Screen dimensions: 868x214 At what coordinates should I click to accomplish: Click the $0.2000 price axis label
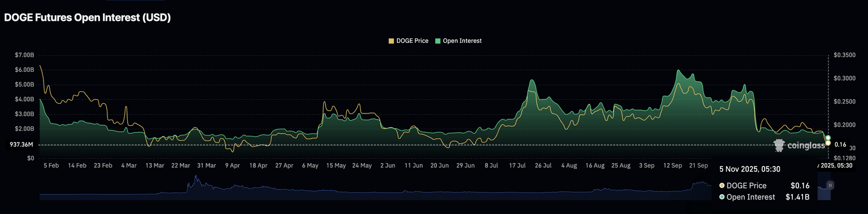point(844,125)
